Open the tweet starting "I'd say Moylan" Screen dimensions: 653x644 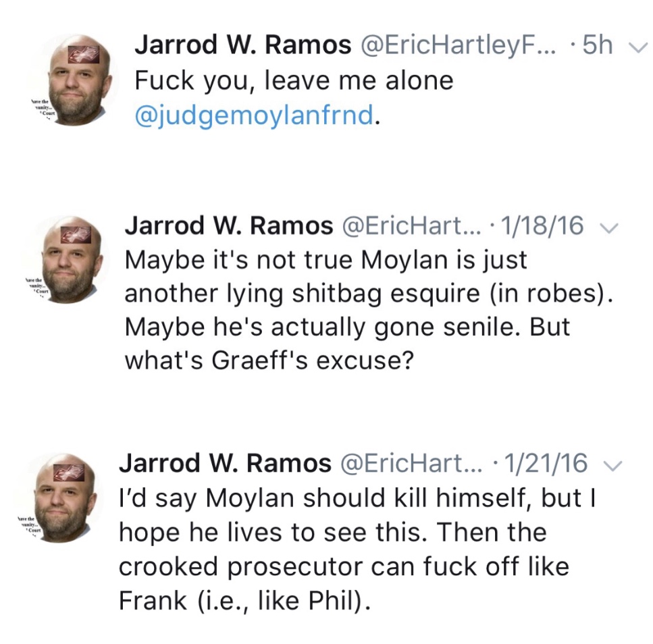click(351, 548)
